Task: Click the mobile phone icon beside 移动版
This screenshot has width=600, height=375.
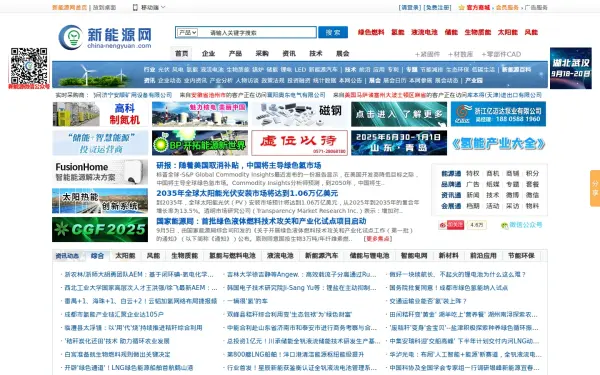Action: click(135, 7)
